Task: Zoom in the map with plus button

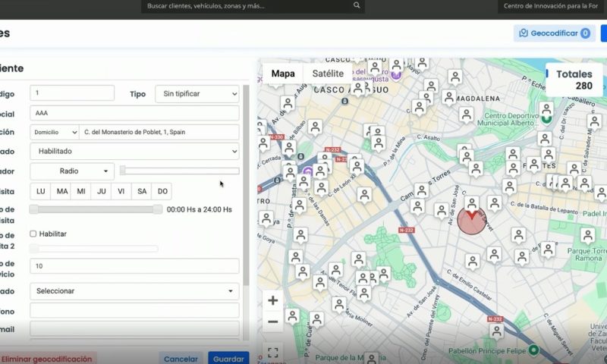Action: pos(273,300)
